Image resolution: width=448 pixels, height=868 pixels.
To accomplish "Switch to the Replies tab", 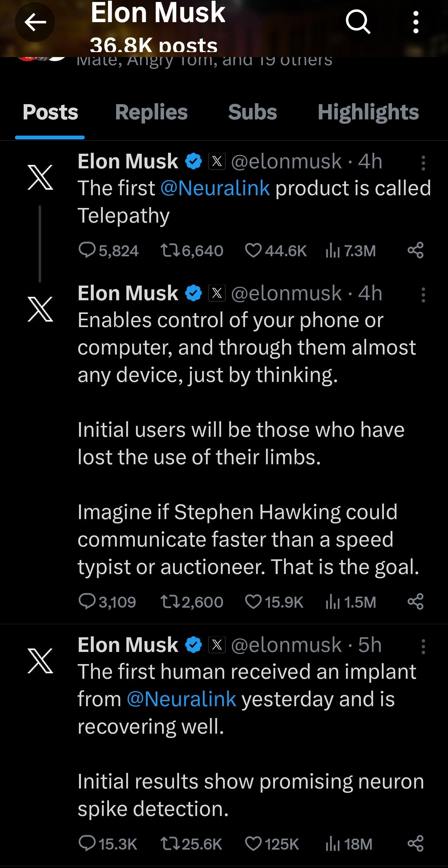I will (x=151, y=112).
